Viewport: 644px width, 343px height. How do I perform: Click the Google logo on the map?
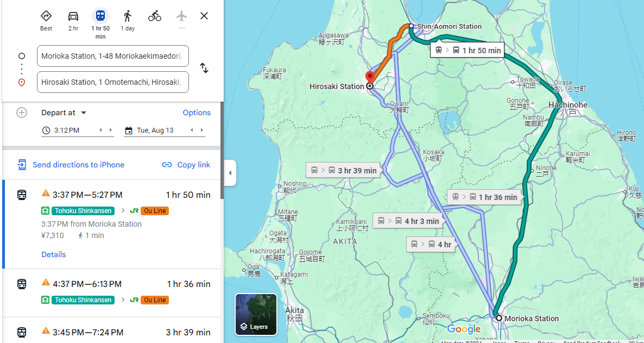[464, 329]
